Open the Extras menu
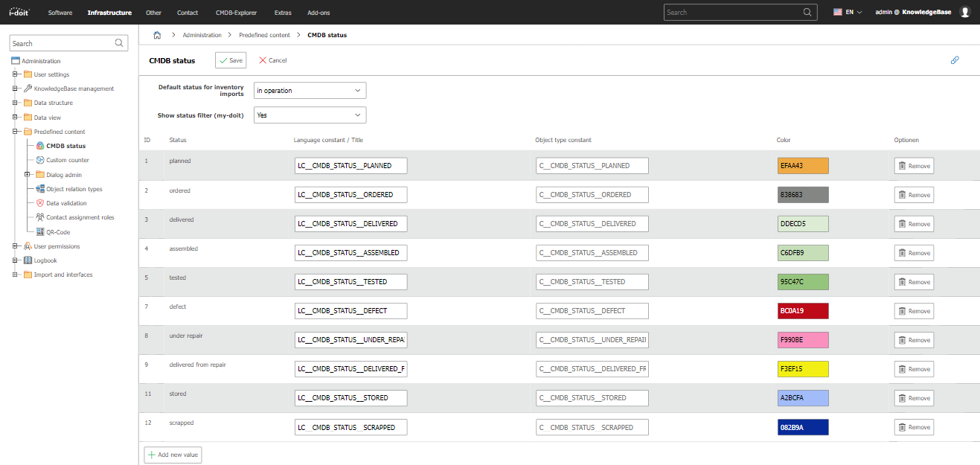The image size is (980, 465). coord(283,13)
